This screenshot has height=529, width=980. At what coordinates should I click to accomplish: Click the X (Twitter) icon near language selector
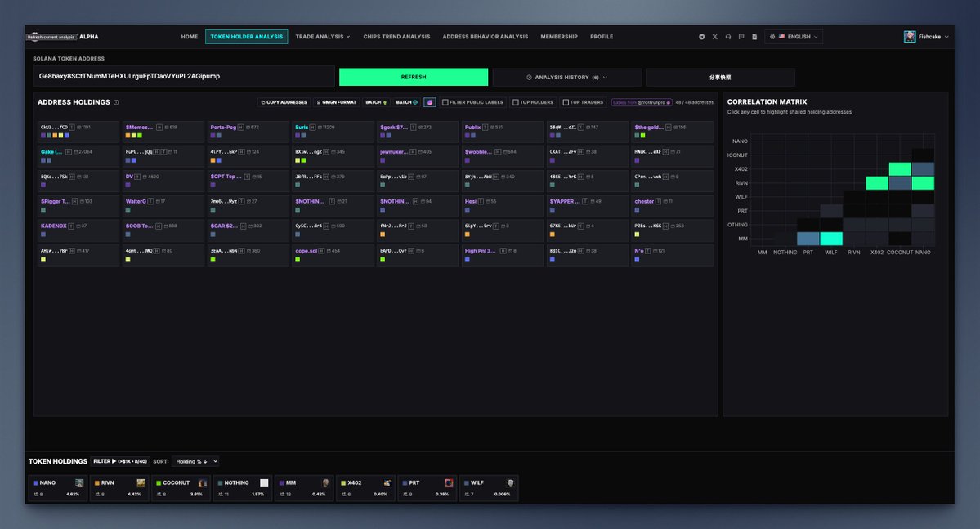coord(714,36)
